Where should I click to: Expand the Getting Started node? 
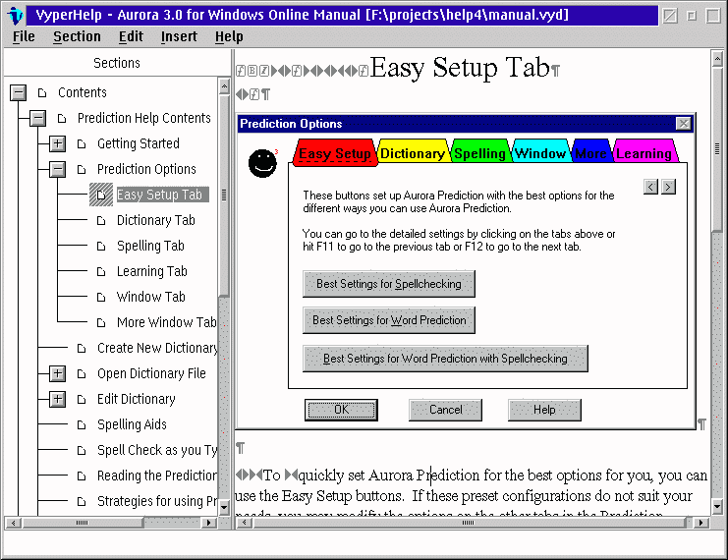click(x=57, y=143)
